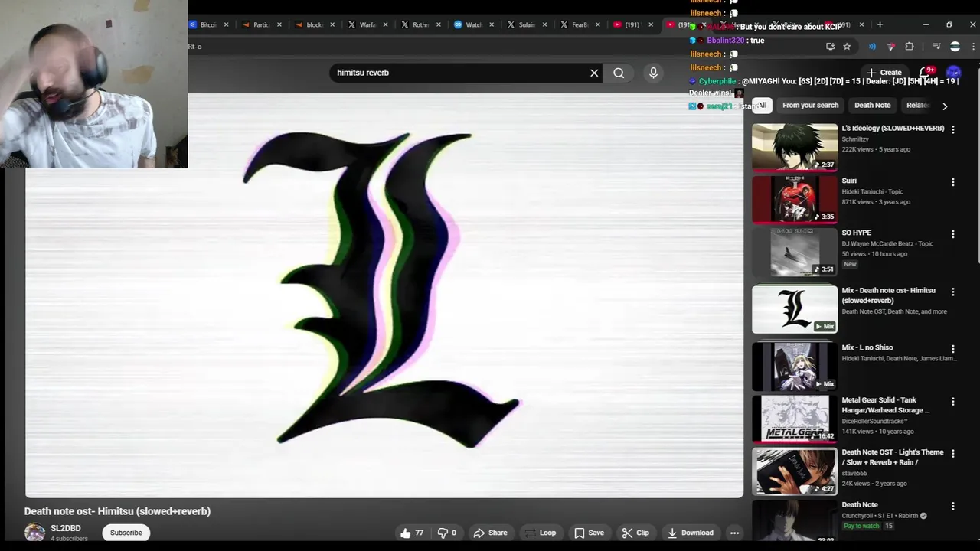Open SL2DBD channel name link
The width and height of the screenshot is (980, 551).
pos(65,528)
